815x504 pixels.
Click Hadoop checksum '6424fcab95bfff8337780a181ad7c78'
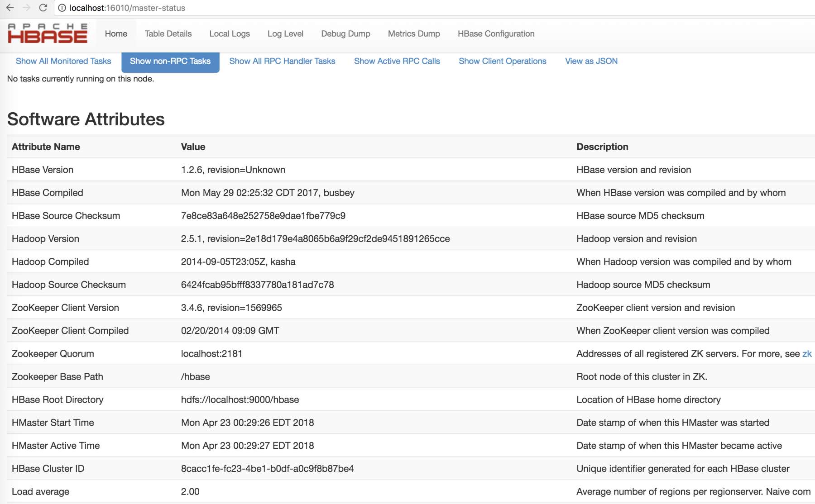tap(258, 285)
